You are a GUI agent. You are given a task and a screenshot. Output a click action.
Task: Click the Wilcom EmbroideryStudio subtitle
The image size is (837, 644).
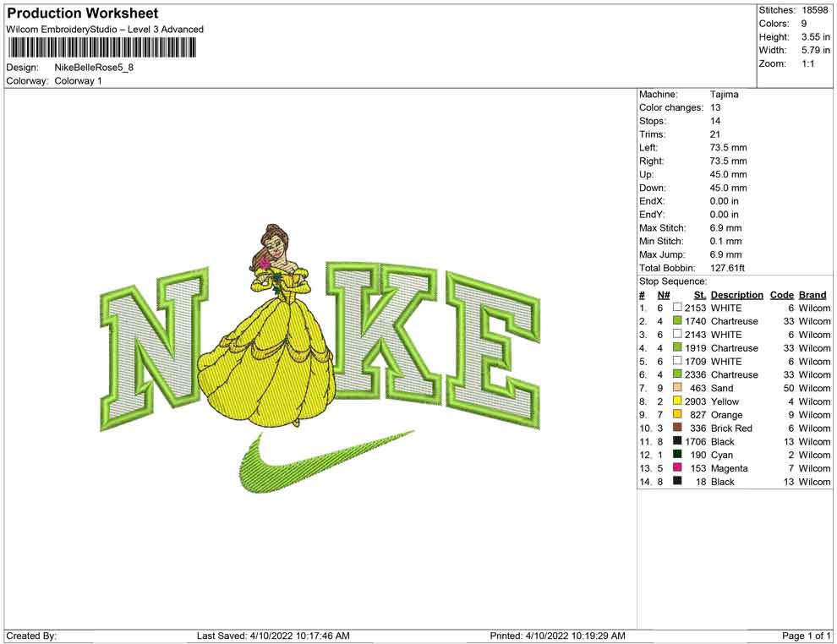click(x=105, y=30)
